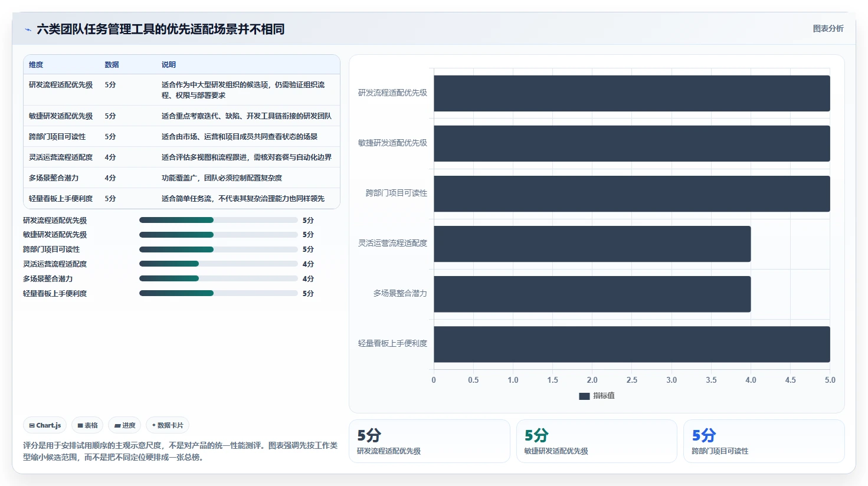
Task: Open the 敏捷研发适配优先级 data card
Action: (597, 441)
